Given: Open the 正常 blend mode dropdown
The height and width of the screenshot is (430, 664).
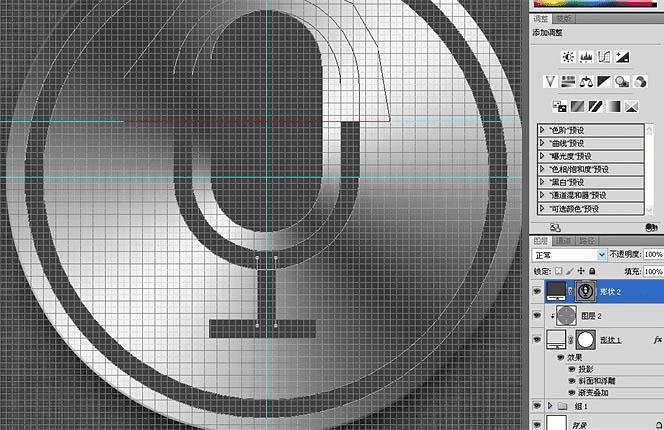Looking at the screenshot, I should 569,255.
